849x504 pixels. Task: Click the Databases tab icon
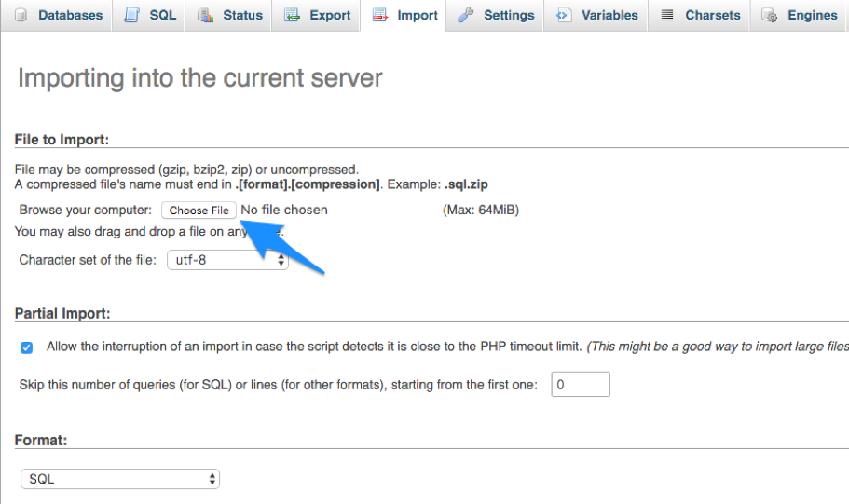coord(21,16)
